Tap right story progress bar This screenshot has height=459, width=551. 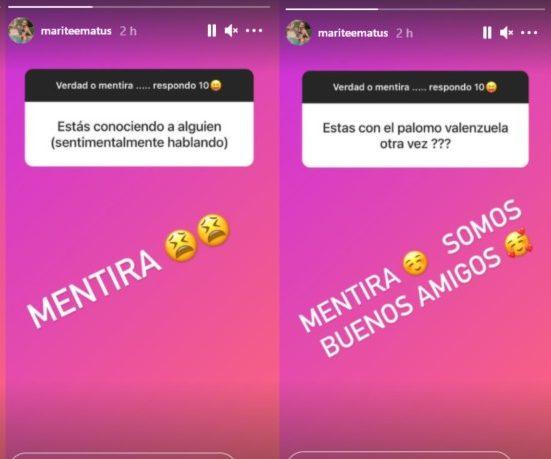pyautogui.click(x=417, y=9)
